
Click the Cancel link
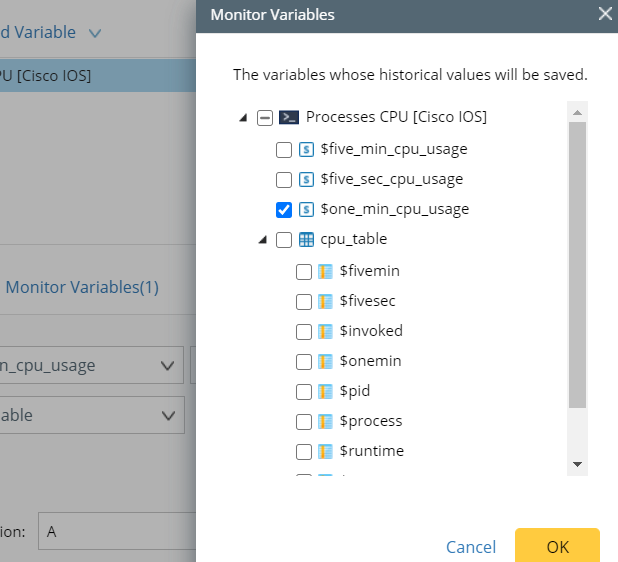tap(471, 547)
